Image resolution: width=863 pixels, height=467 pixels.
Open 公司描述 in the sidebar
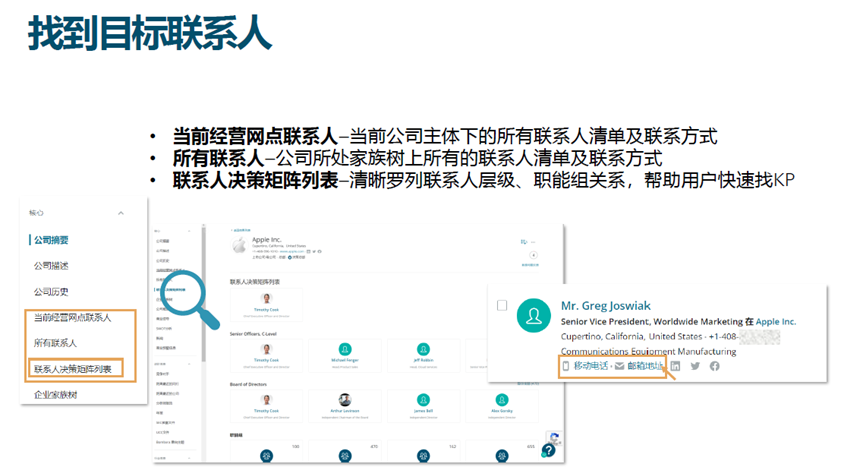point(51,266)
